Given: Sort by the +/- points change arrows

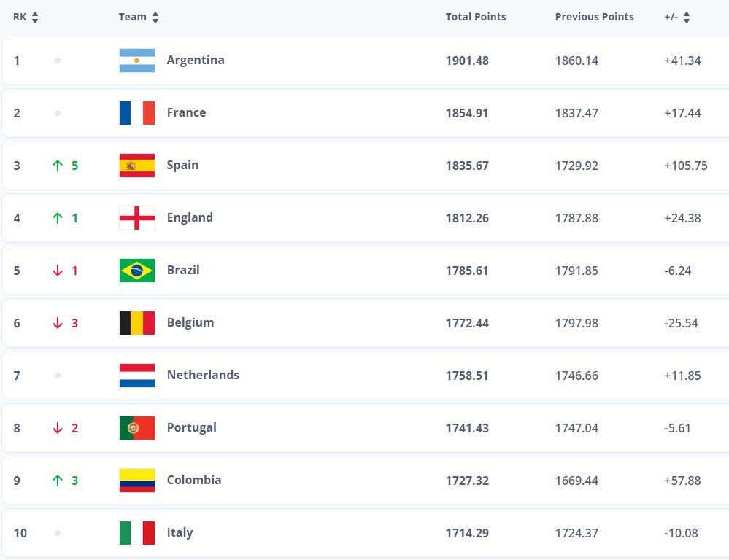Looking at the screenshot, I should coord(687,17).
